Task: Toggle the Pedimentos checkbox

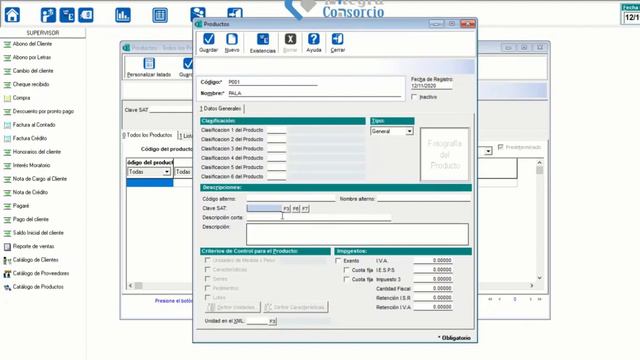Action: 207,288
